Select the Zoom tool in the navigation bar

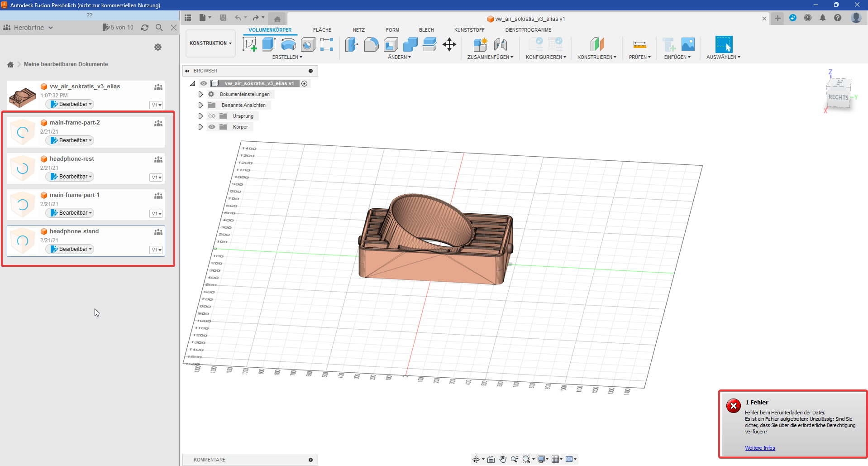(x=514, y=459)
